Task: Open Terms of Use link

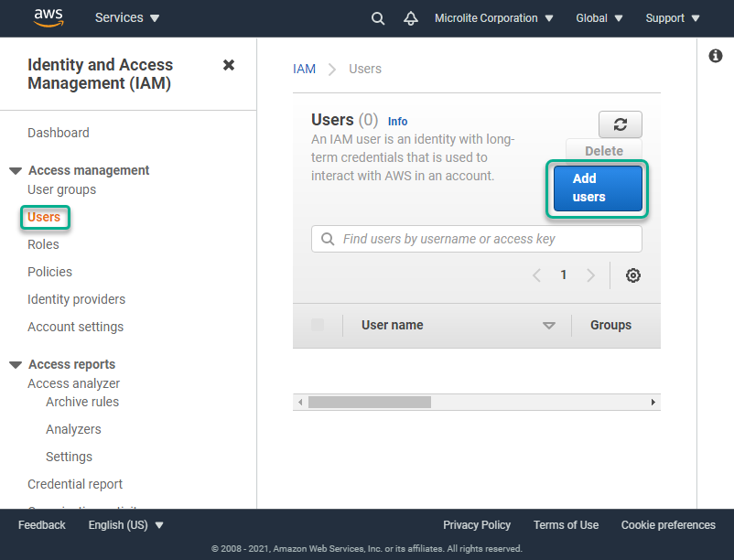Action: click(x=566, y=525)
